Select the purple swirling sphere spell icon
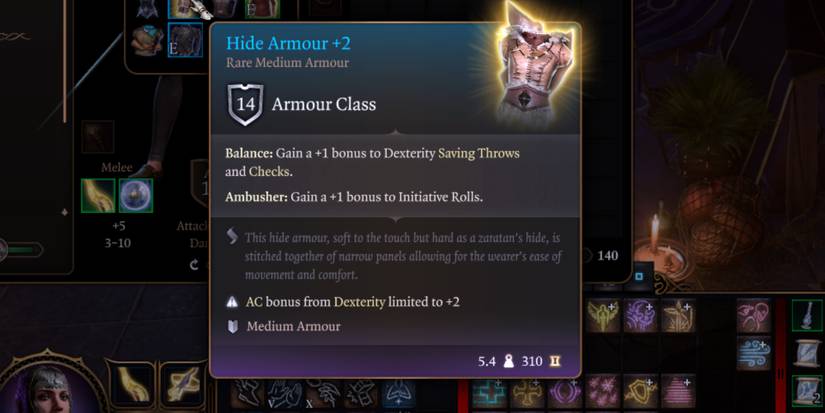 [x=640, y=315]
